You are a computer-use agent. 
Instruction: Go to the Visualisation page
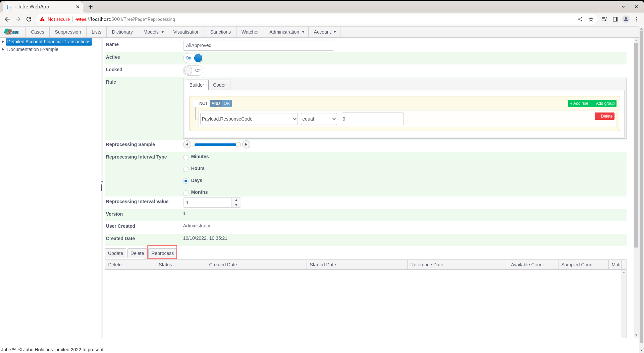[186, 32]
